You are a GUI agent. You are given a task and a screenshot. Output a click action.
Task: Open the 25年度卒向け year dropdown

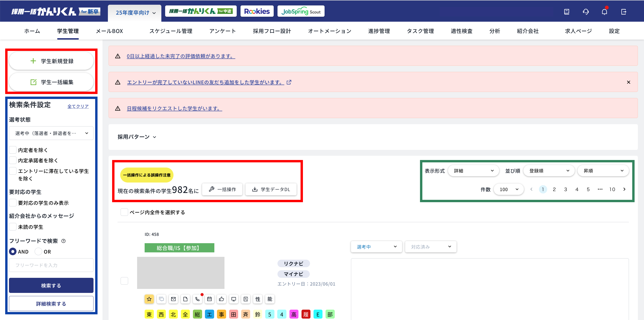(135, 13)
